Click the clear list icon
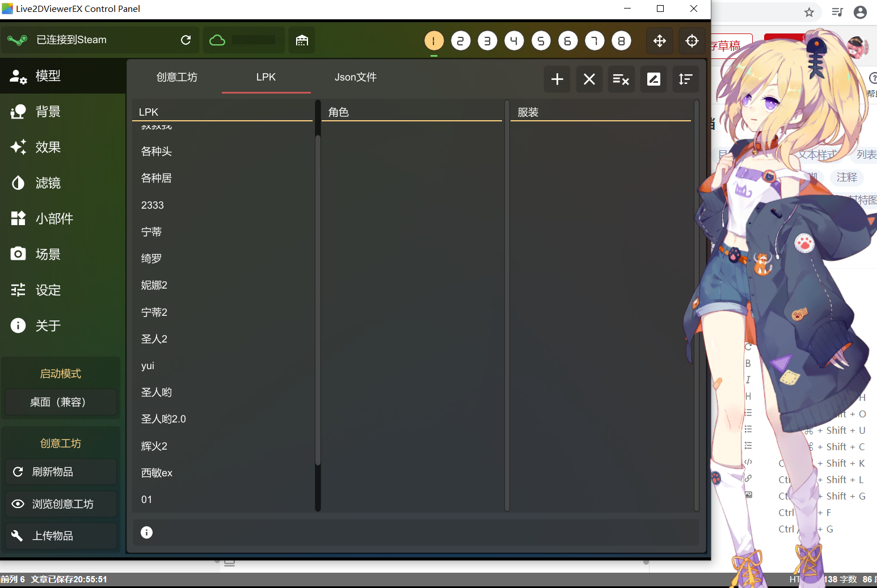The width and height of the screenshot is (877, 588). coord(621,79)
